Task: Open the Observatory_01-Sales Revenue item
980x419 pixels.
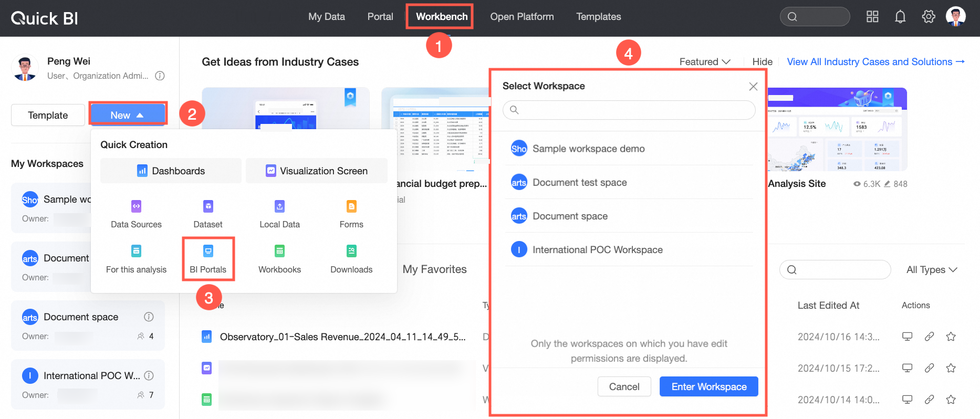Action: tap(342, 337)
